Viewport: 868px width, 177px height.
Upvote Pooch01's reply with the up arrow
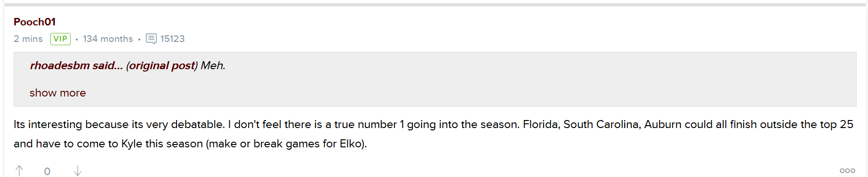(19, 170)
